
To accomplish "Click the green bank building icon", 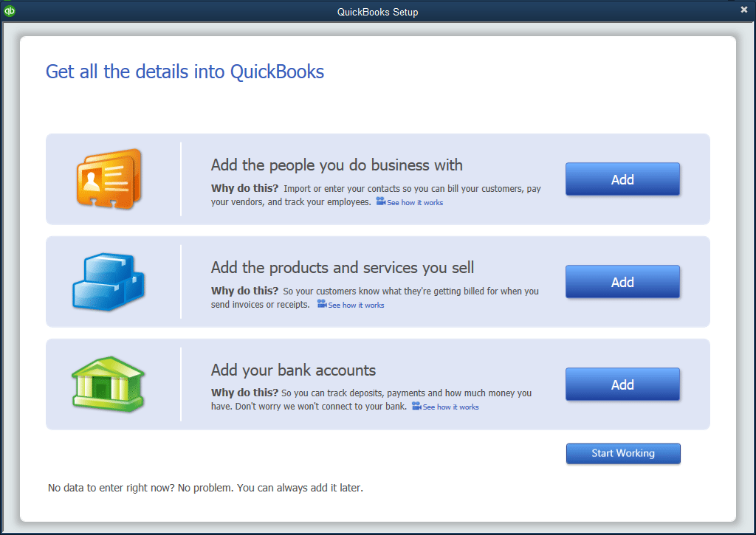I will [109, 384].
